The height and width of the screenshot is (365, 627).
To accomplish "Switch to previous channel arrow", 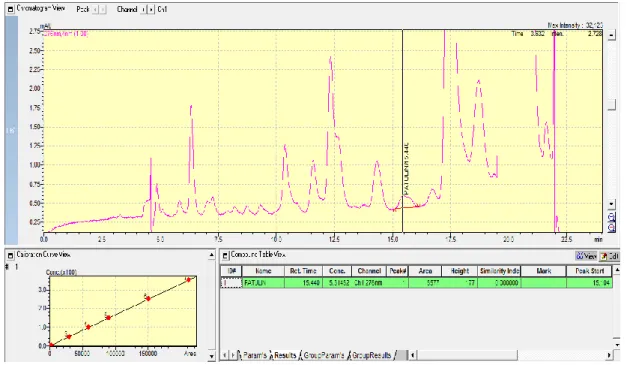I will (144, 9).
